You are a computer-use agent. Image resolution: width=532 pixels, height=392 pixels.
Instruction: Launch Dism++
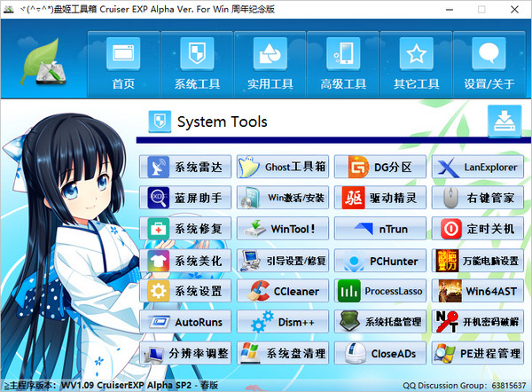click(x=283, y=321)
